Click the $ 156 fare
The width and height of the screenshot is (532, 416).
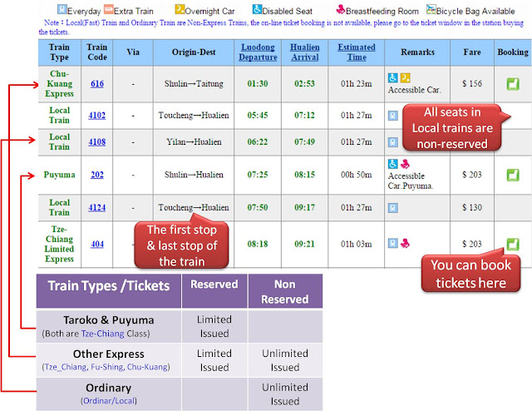pos(472,84)
